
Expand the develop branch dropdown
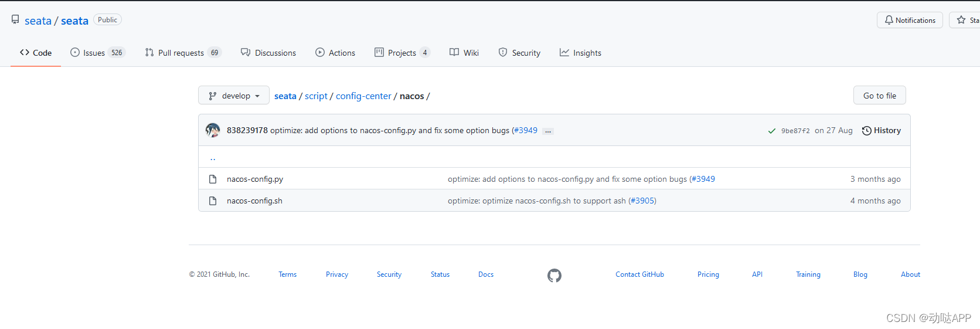point(234,96)
